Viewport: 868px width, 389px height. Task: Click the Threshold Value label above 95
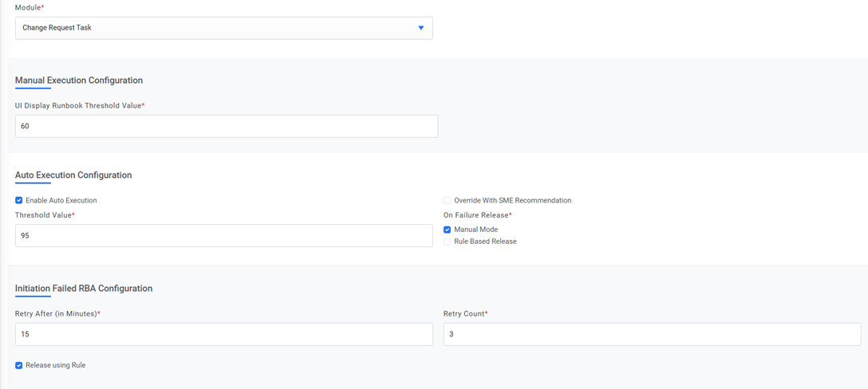pos(44,215)
